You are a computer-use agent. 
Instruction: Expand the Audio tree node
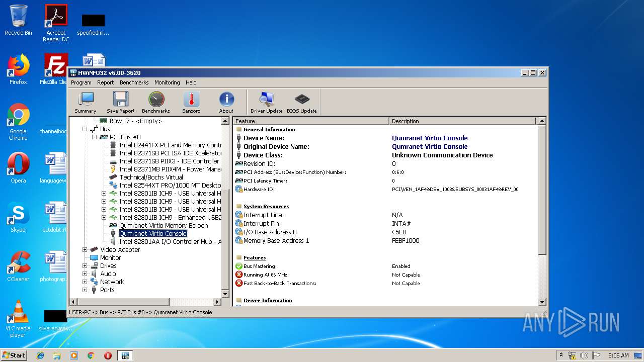85,274
